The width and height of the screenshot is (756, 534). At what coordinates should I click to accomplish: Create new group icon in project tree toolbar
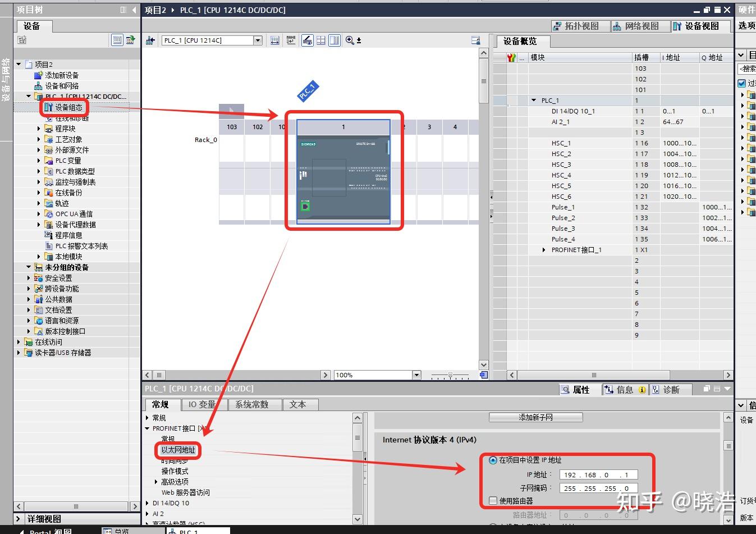[22, 40]
